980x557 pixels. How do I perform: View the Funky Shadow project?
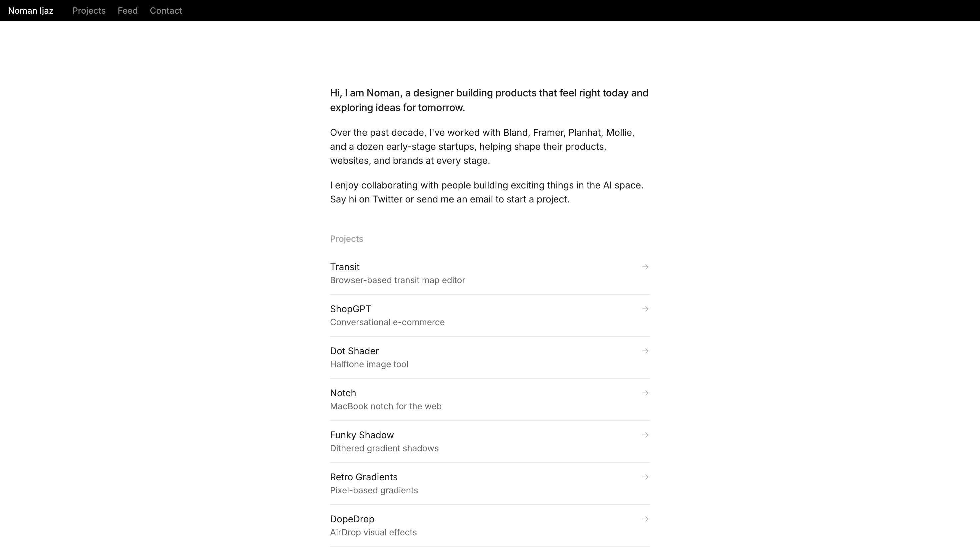click(x=362, y=435)
